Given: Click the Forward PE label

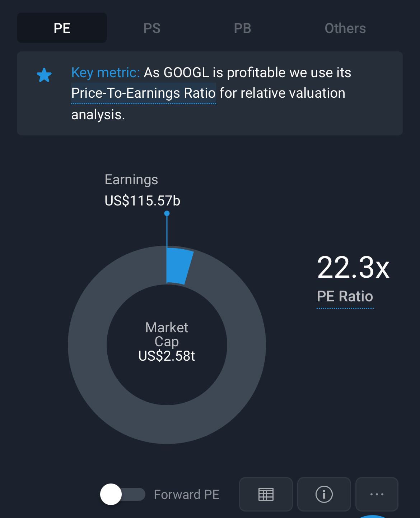Looking at the screenshot, I should (x=187, y=495).
